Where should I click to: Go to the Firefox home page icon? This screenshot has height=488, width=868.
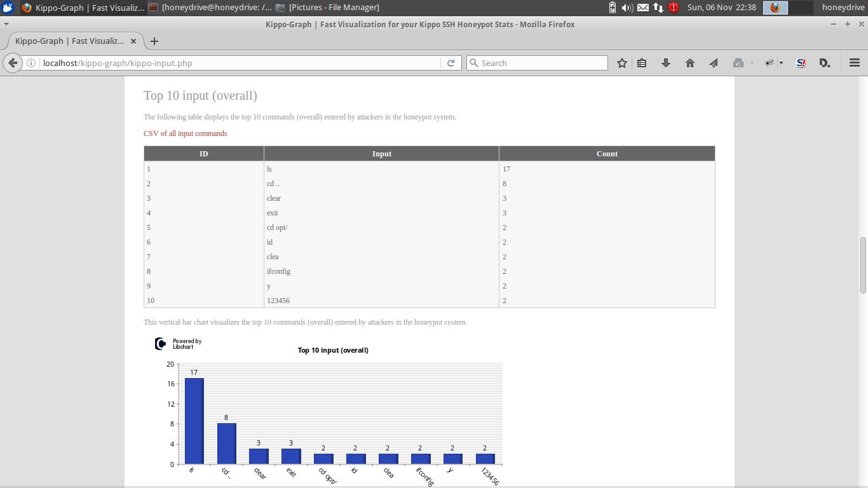(x=690, y=63)
